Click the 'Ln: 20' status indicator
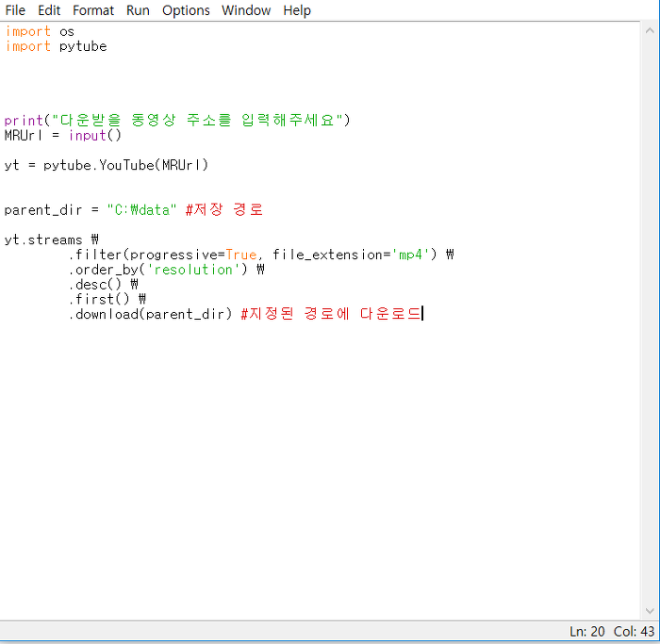 [586, 632]
